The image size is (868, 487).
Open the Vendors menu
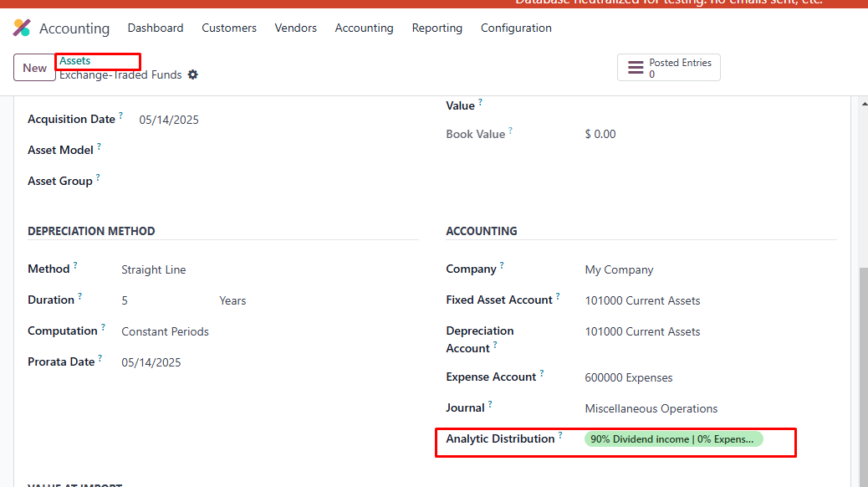tap(296, 28)
